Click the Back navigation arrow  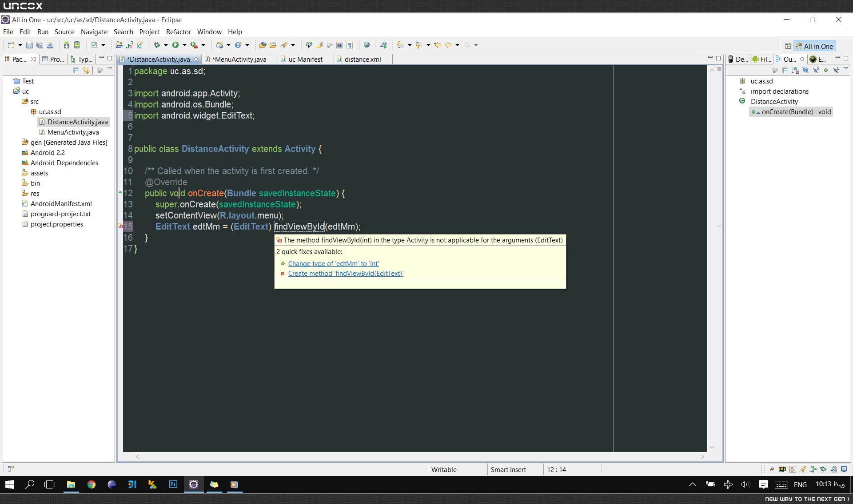(x=448, y=45)
